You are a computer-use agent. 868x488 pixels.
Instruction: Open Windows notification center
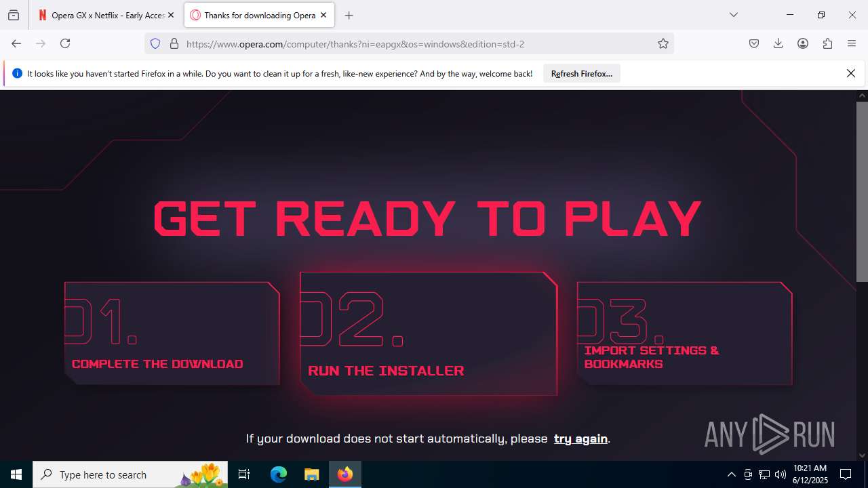click(x=846, y=474)
